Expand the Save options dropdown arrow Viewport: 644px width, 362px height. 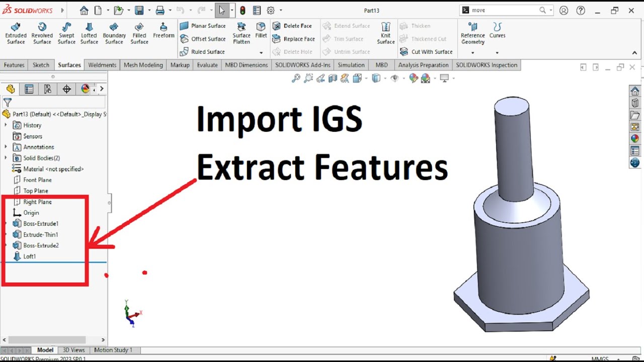point(149,10)
